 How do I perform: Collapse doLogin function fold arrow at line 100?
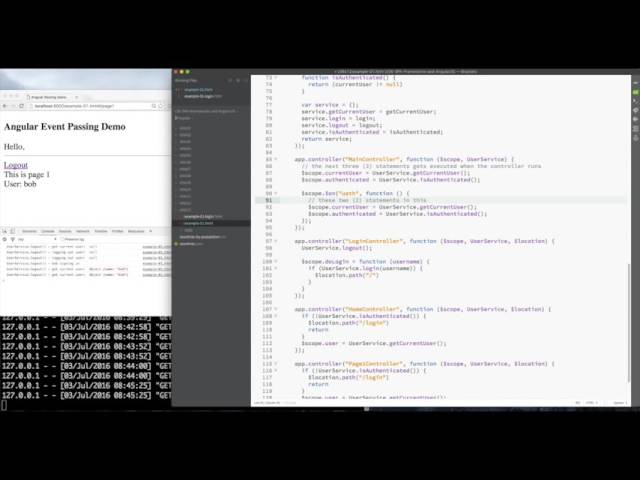coord(276,262)
